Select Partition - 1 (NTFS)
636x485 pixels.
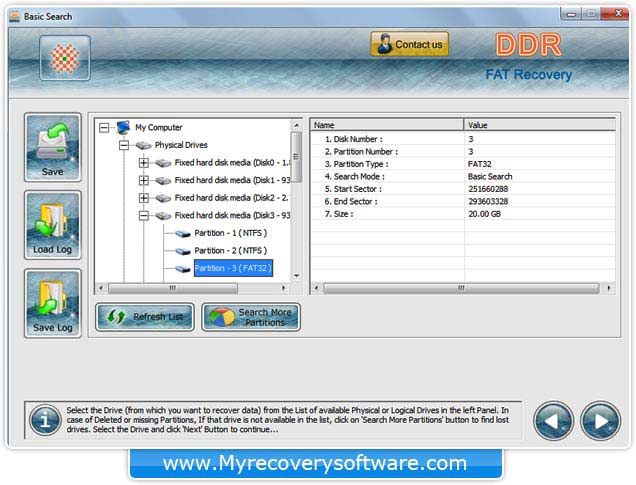230,233
